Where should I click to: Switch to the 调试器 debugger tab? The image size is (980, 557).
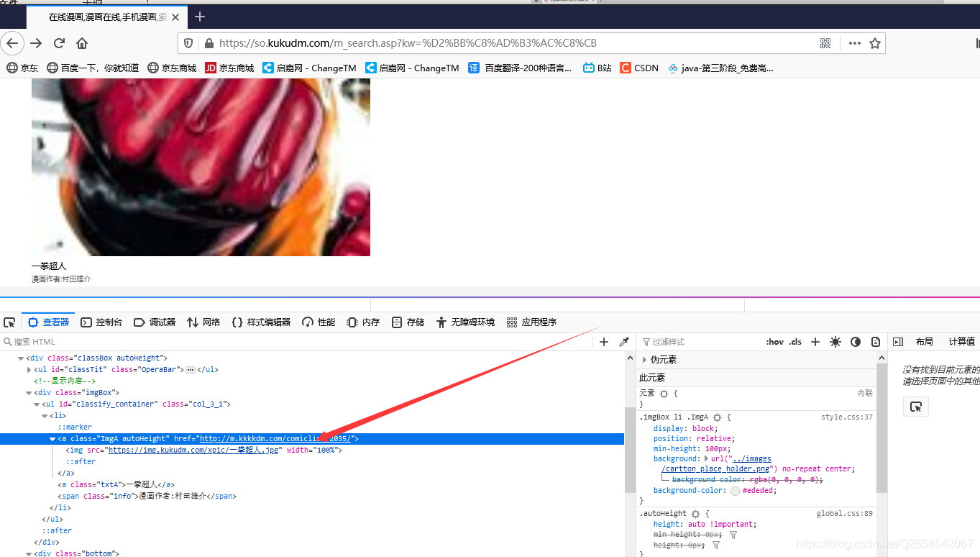point(155,322)
